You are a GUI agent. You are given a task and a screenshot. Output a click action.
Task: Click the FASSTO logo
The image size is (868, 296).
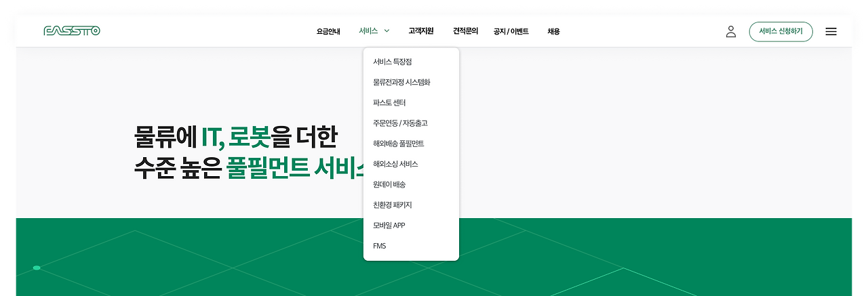click(x=72, y=31)
